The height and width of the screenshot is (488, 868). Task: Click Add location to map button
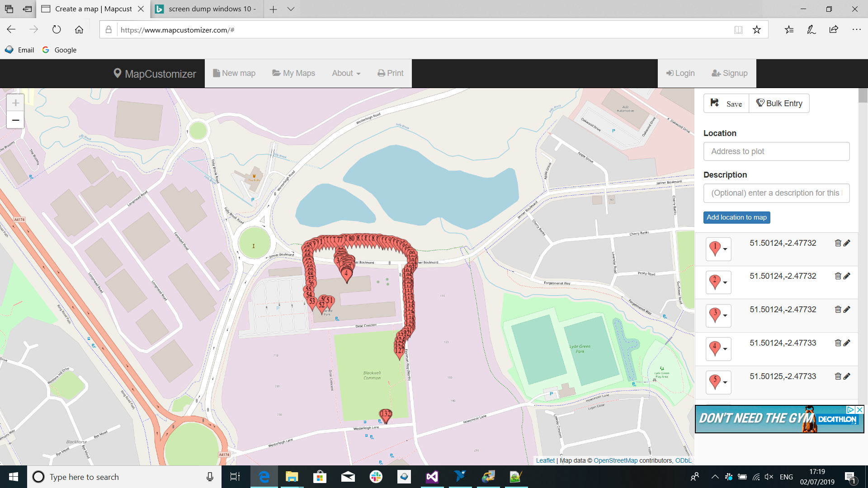tap(736, 217)
